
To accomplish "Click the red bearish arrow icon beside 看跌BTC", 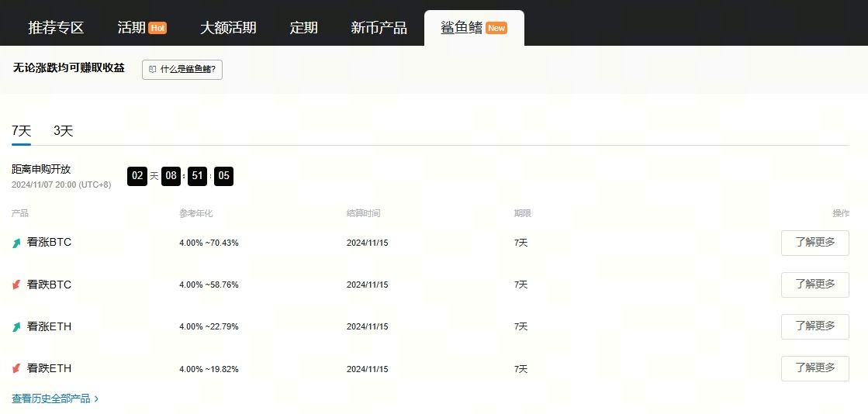I will 17,285.
